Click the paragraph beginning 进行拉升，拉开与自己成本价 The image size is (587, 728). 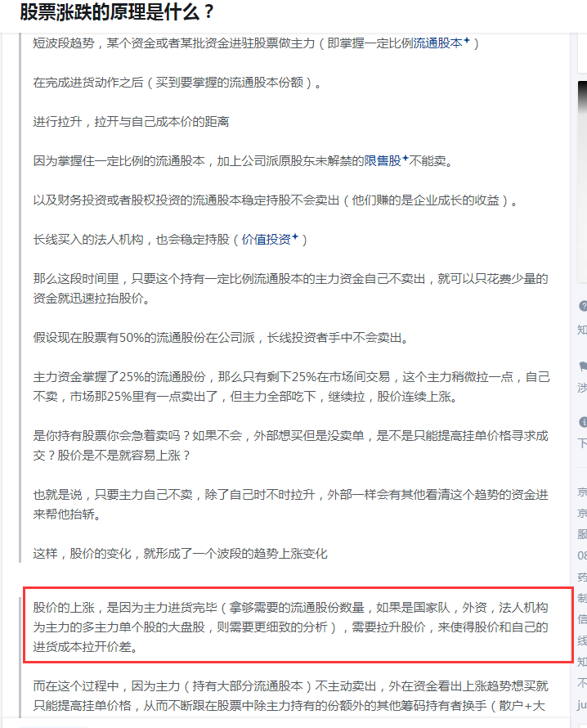coord(131,122)
